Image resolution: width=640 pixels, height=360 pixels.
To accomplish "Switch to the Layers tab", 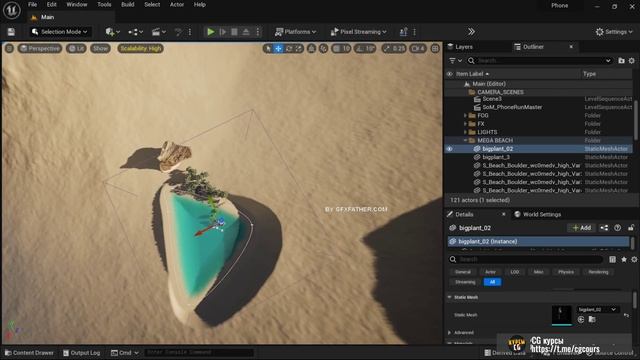I will pos(460,47).
